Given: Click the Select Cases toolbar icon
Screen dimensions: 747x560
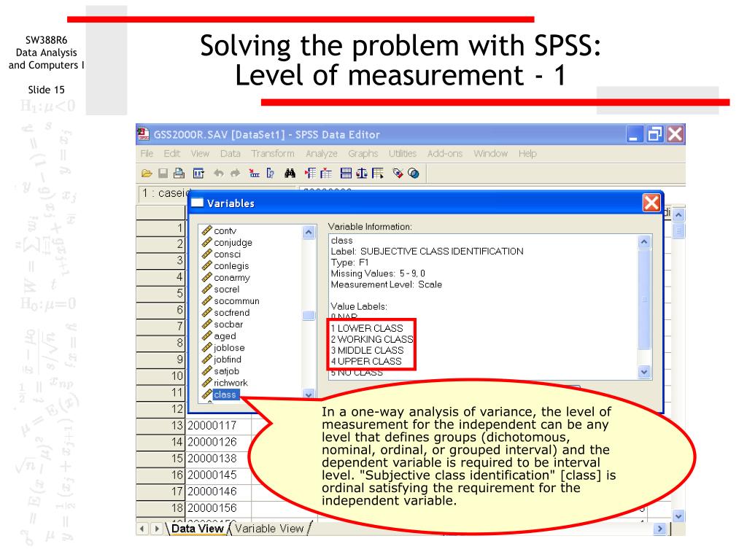Looking at the screenshot, I should pyautogui.click(x=378, y=174).
